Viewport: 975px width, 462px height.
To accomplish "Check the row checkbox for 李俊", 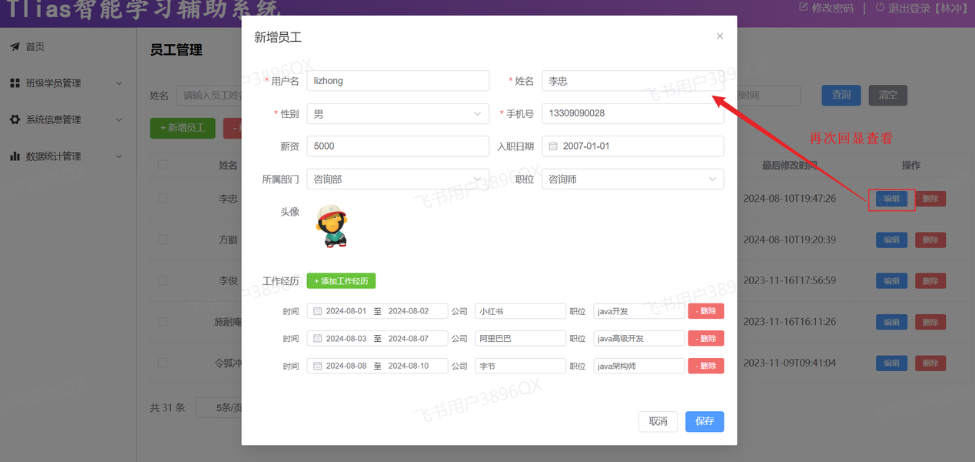I will tap(162, 280).
